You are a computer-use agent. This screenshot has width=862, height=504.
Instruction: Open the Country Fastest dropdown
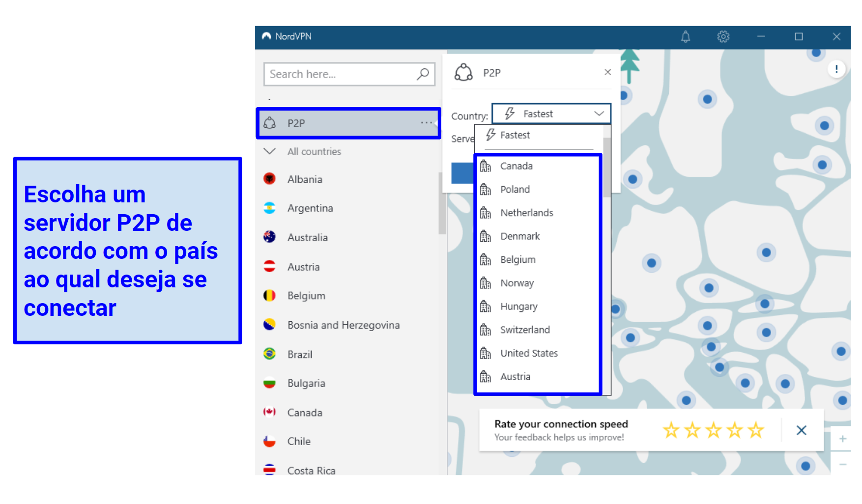(x=551, y=113)
